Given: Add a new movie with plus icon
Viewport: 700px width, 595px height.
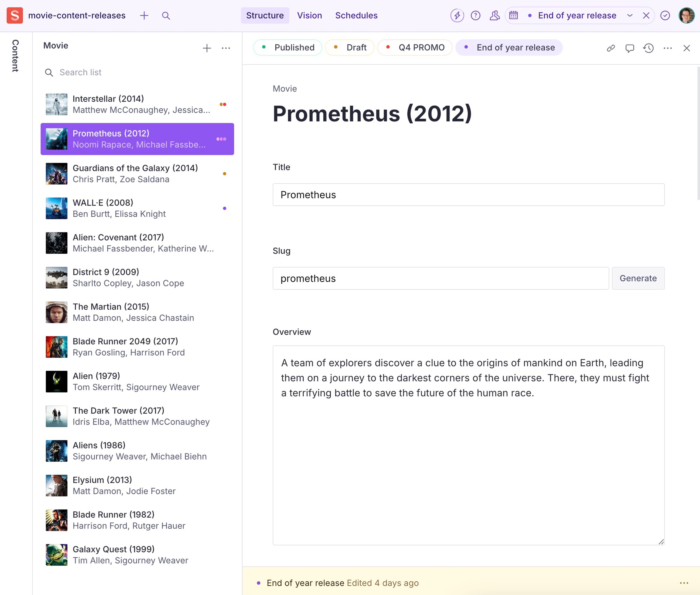Looking at the screenshot, I should [x=207, y=48].
